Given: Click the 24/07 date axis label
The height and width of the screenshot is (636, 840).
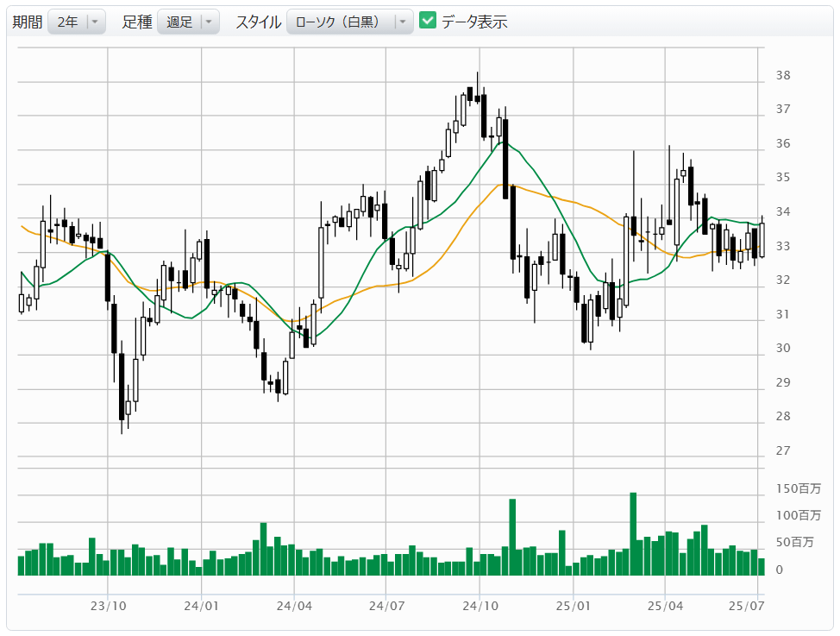Looking at the screenshot, I should [386, 606].
